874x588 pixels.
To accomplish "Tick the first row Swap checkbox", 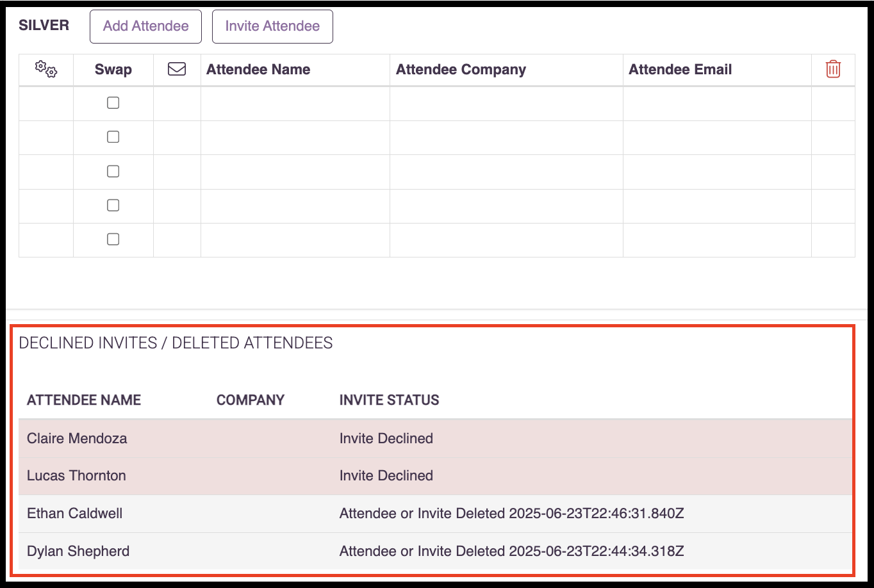I will point(113,103).
